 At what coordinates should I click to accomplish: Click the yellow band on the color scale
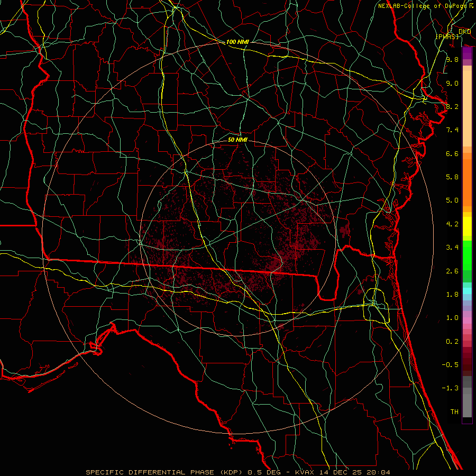pos(467,226)
